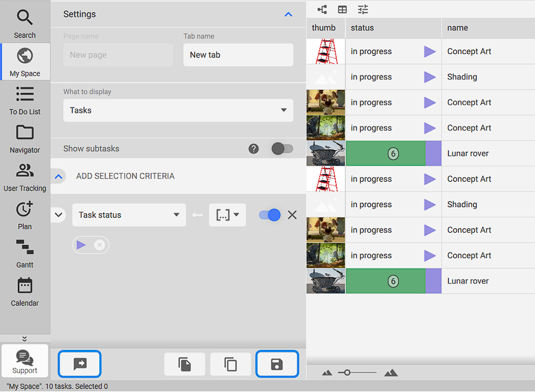Collapse the Add Selection Criteria section
This screenshot has width=535, height=392.
tap(59, 176)
